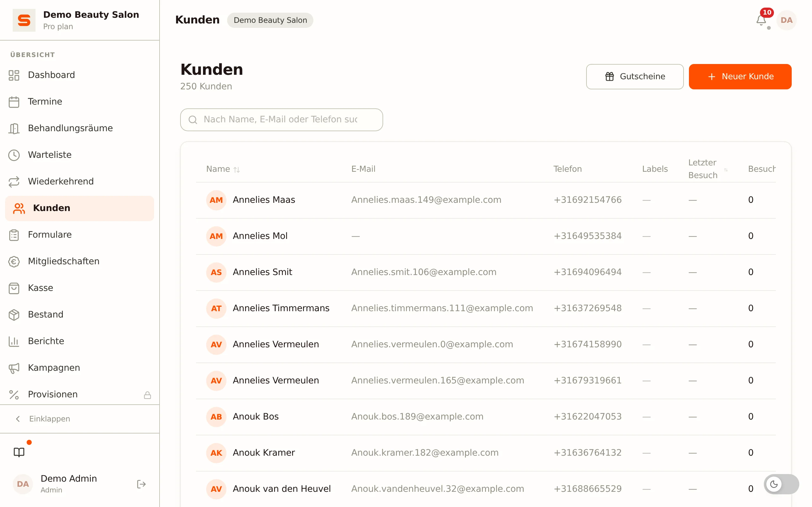Open the notifications bell icon
Viewport: 812px width, 507px height.
point(761,20)
